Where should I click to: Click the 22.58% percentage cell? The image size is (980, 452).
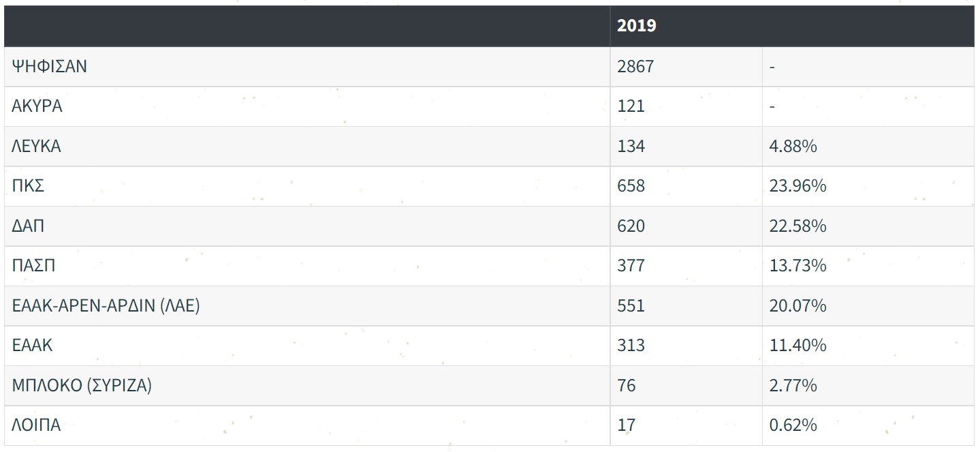(x=797, y=226)
